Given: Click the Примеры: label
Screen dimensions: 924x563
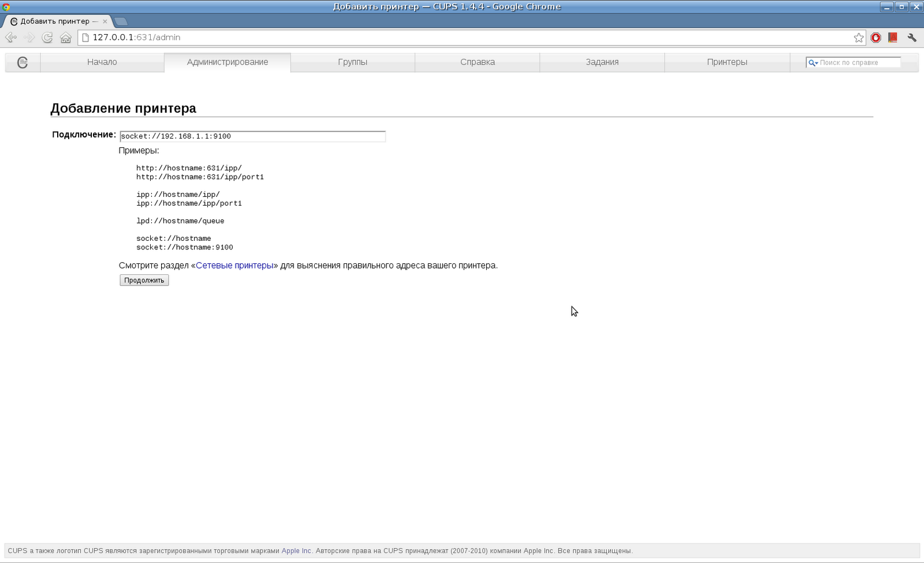Looking at the screenshot, I should [139, 151].
